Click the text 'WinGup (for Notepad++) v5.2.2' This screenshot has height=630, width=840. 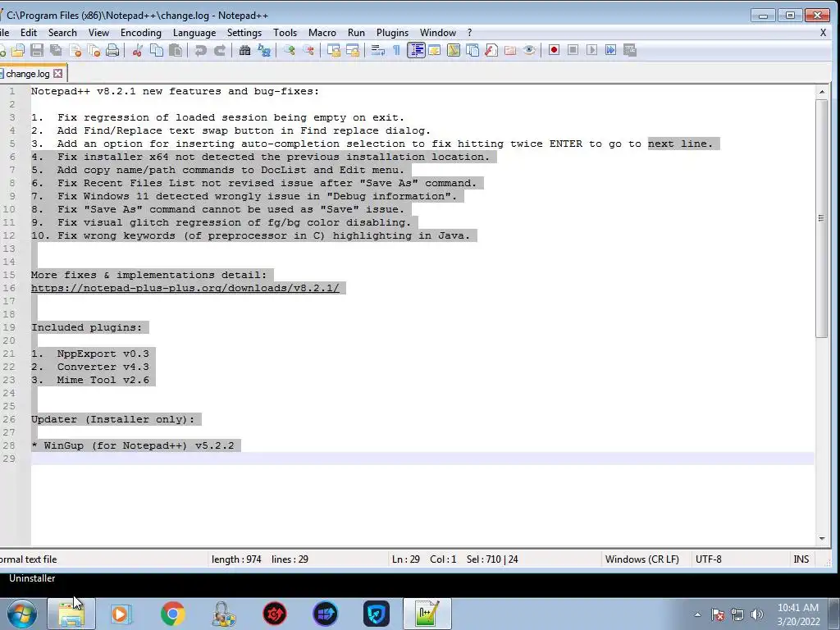(x=139, y=445)
